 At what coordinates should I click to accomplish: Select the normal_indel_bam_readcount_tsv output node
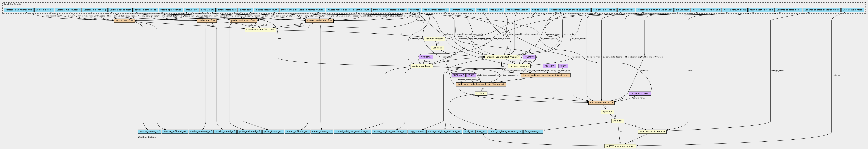(x=352, y=132)
